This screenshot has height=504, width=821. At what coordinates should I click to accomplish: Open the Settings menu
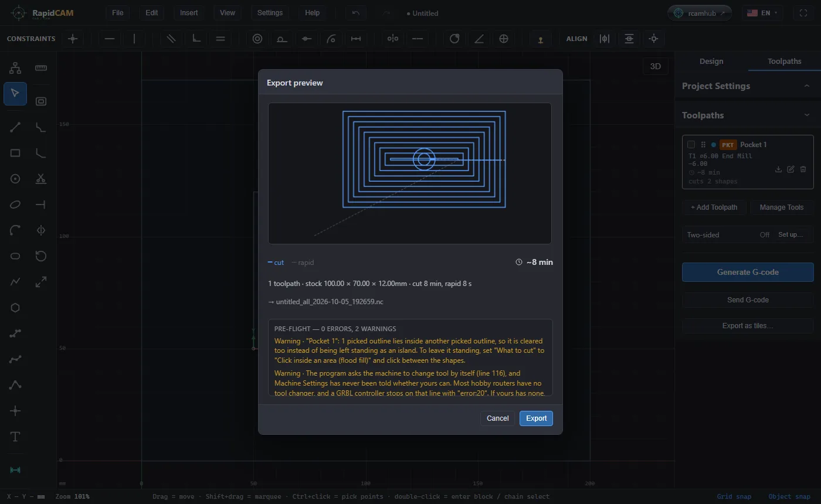[270, 13]
